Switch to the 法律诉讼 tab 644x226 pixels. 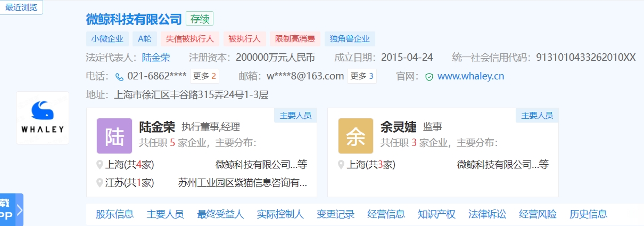tap(487, 214)
